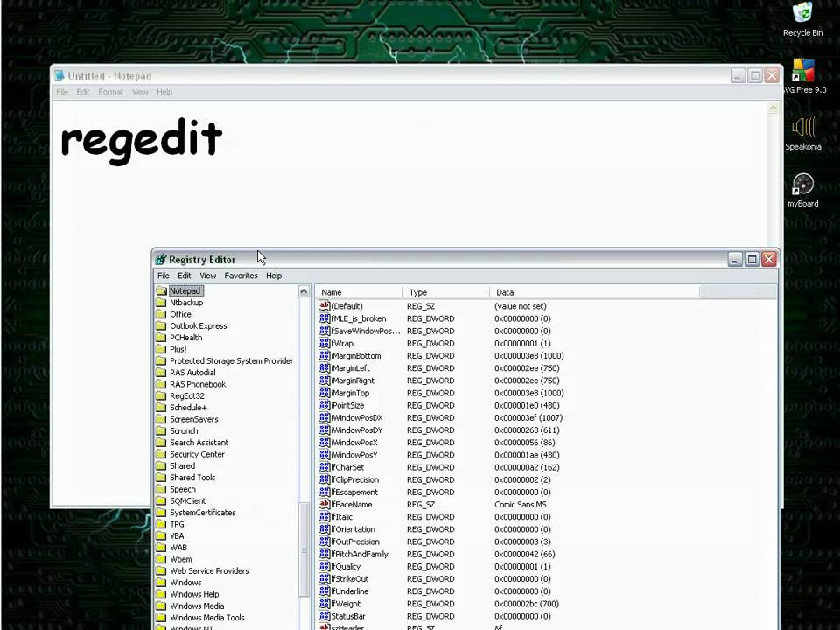Screen dimensions: 840x630
Task: Sort values by the Data column header
Action: [x=595, y=292]
